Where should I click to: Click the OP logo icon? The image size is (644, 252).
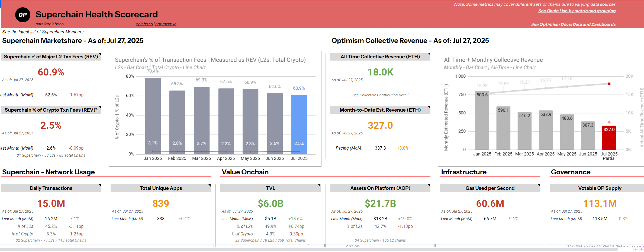coord(23,15)
